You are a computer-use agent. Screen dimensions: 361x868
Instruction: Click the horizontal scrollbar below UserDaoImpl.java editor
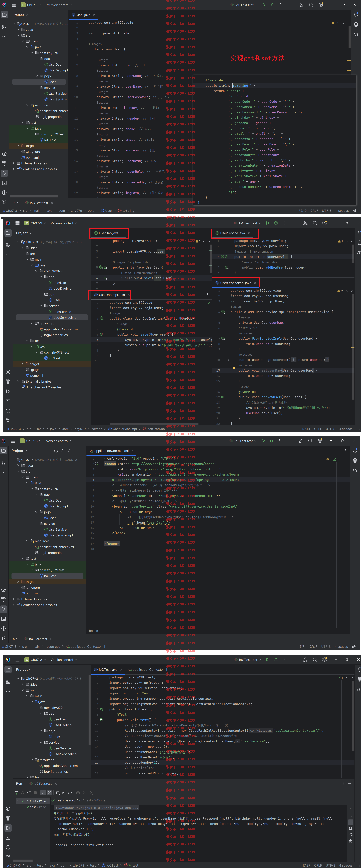point(154,424)
